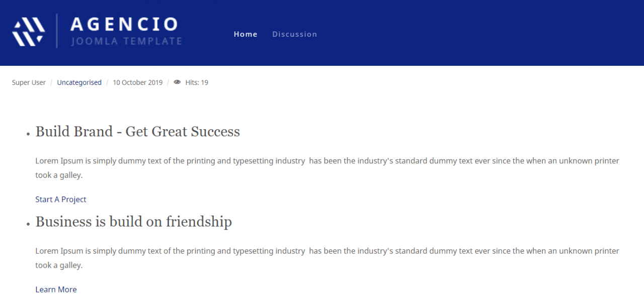The image size is (644, 298).
Task: Follow the Learn More link
Action: point(56,289)
